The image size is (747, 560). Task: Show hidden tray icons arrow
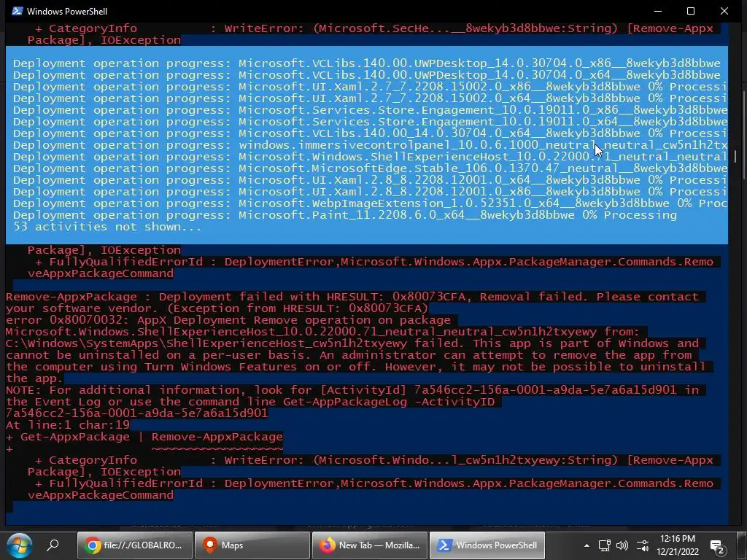coord(587,545)
